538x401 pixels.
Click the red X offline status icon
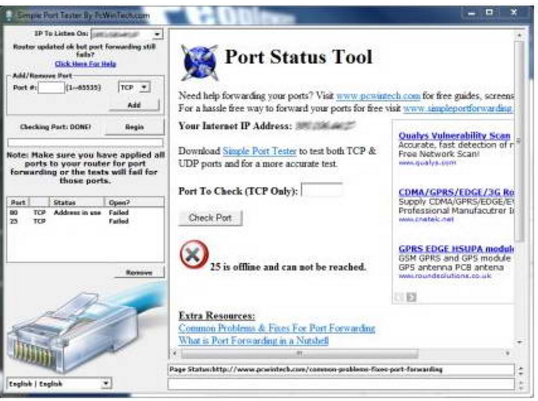[194, 255]
